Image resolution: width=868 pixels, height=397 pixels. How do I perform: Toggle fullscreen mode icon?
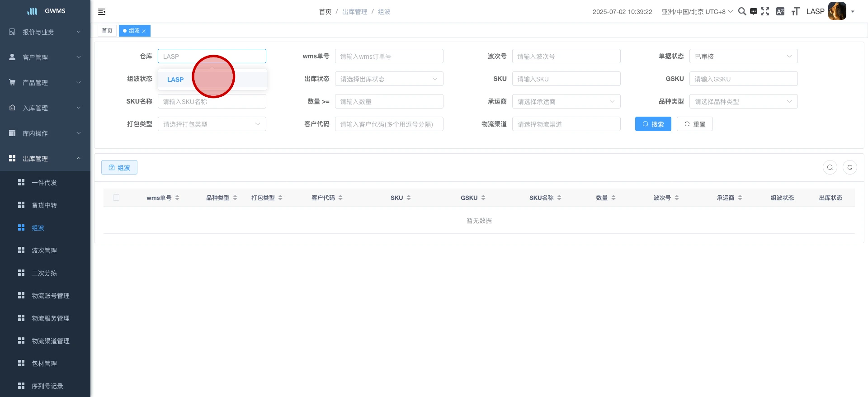[765, 11]
